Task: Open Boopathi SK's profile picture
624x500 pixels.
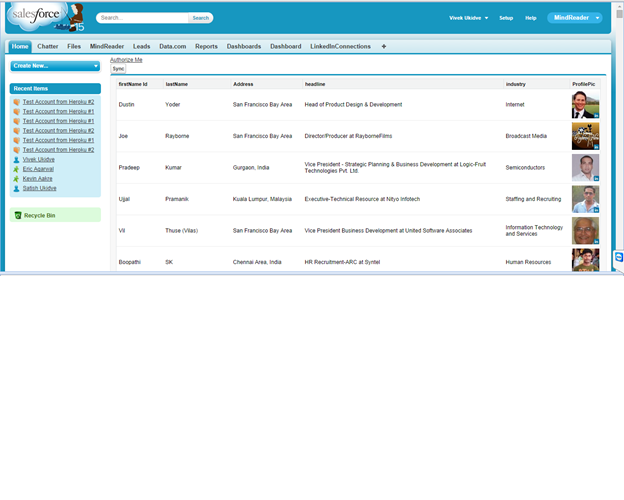Action: pos(585,260)
